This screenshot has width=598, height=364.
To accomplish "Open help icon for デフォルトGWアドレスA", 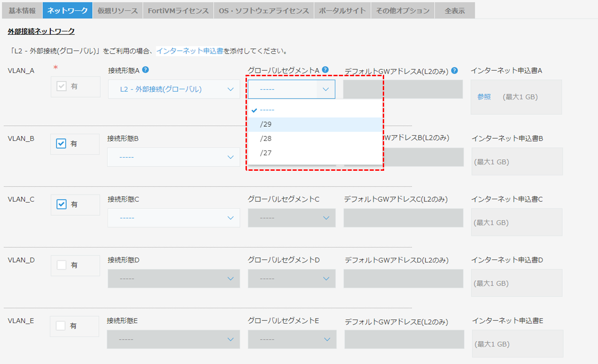I will (454, 71).
